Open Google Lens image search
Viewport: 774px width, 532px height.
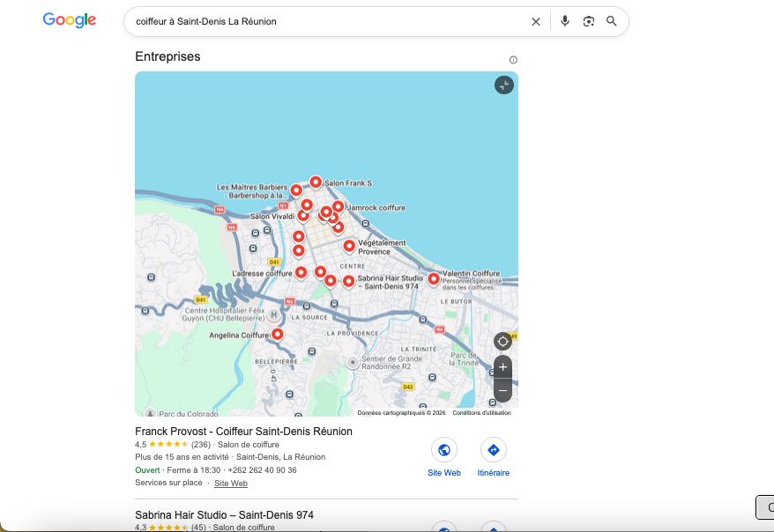pos(588,21)
